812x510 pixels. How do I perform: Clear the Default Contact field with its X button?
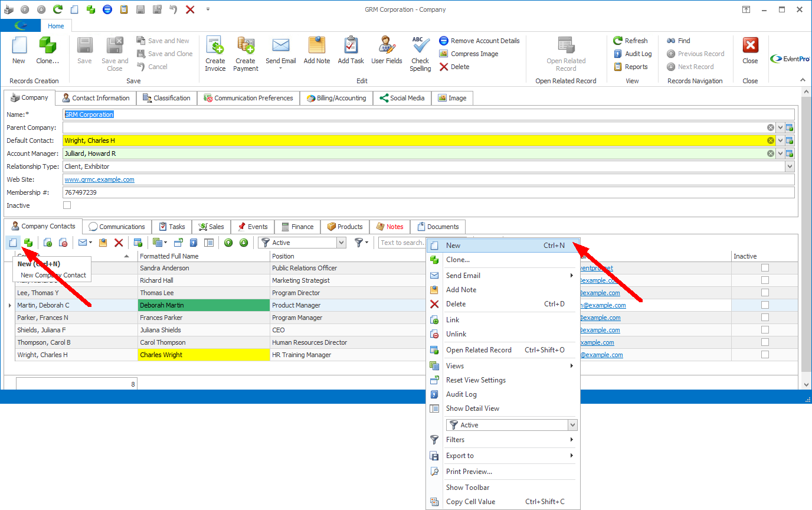click(x=771, y=140)
